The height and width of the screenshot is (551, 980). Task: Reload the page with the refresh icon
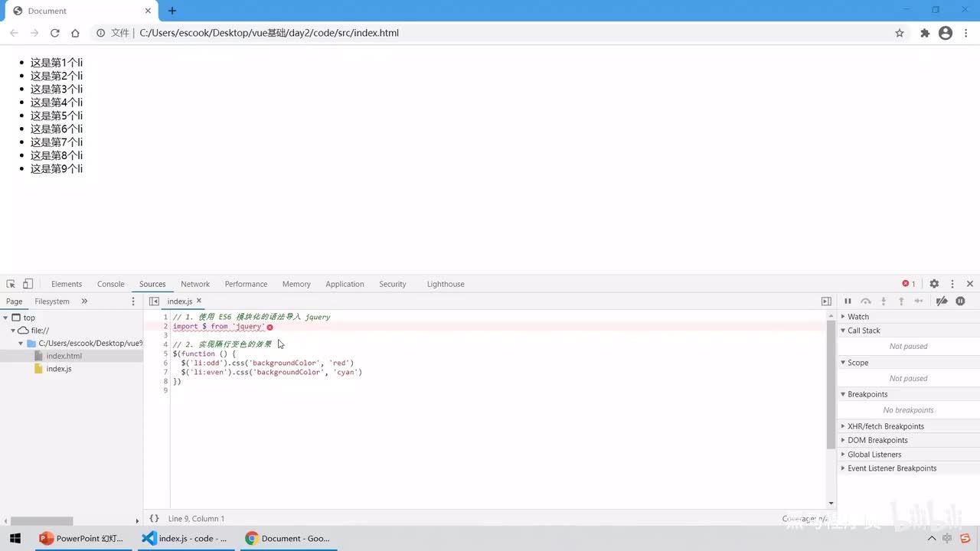click(x=55, y=33)
